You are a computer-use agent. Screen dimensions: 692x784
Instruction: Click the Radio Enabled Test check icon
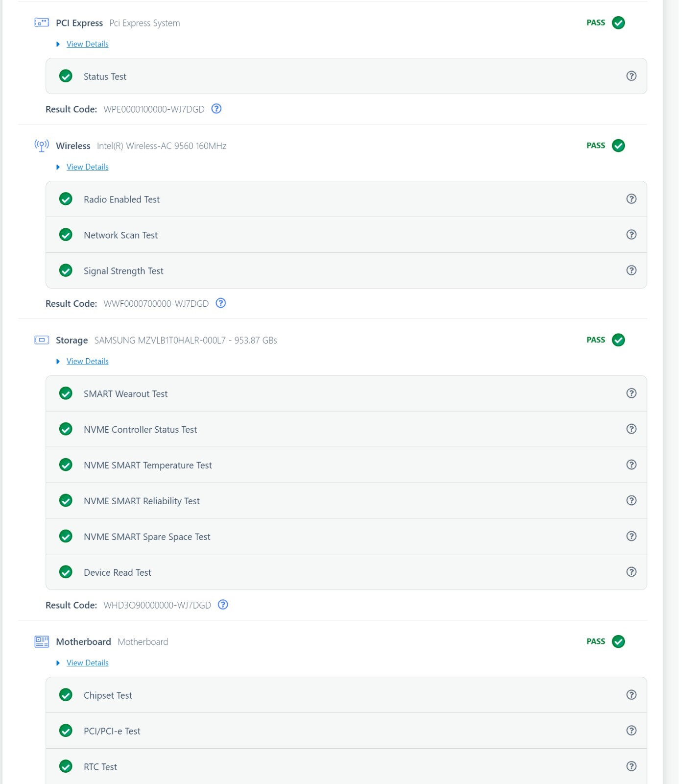coord(66,199)
